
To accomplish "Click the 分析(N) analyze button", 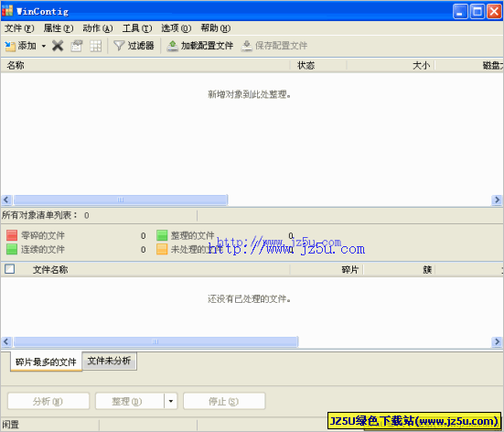I will 48,401.
